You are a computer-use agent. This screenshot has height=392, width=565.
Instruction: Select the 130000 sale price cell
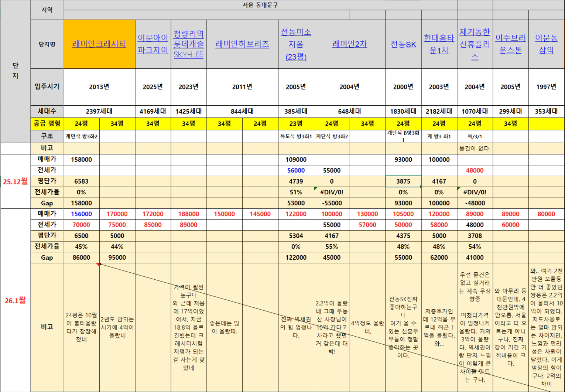click(x=368, y=214)
